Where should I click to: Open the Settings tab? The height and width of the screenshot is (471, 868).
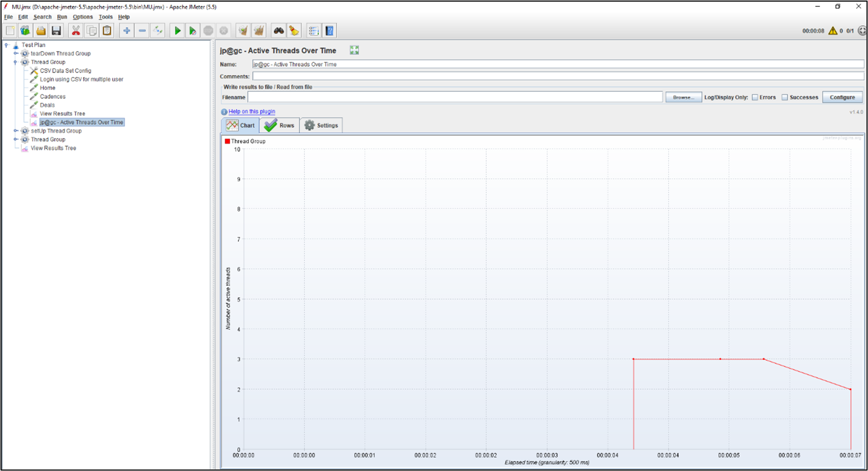[321, 126]
